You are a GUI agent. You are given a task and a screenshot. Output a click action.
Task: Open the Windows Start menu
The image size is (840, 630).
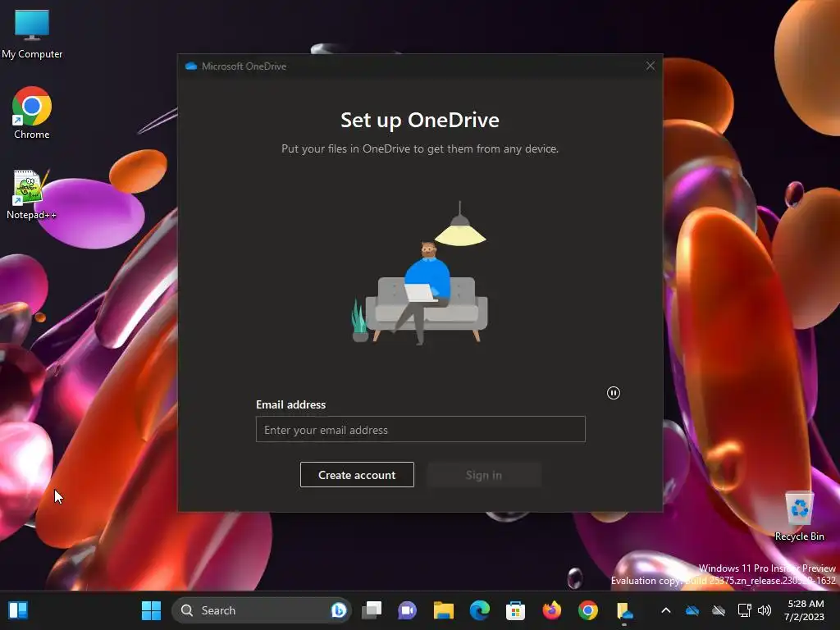tap(151, 610)
